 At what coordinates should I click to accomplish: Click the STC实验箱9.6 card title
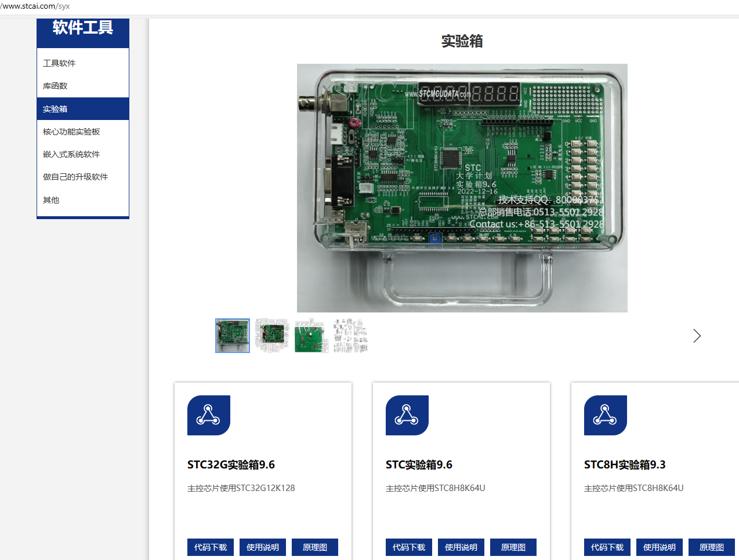[x=419, y=465]
